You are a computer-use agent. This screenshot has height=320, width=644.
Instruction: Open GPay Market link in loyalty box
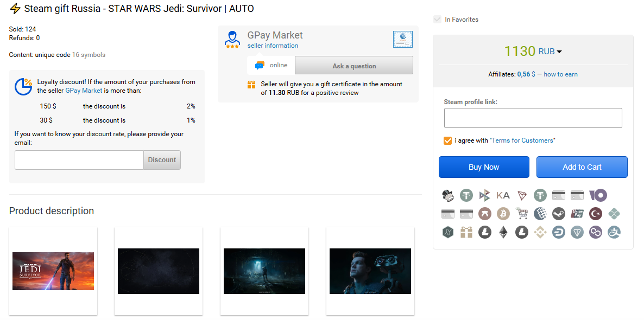click(x=84, y=90)
